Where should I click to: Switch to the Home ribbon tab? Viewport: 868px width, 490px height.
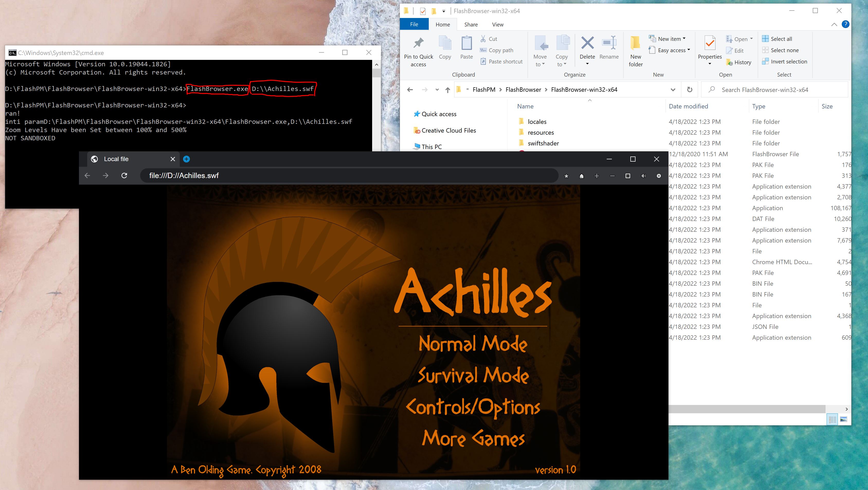pos(442,24)
